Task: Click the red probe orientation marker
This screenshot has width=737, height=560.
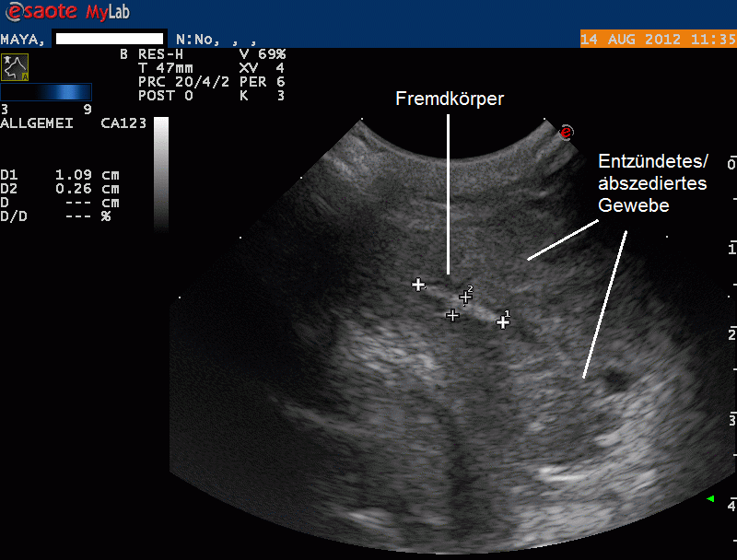Action: click(567, 133)
